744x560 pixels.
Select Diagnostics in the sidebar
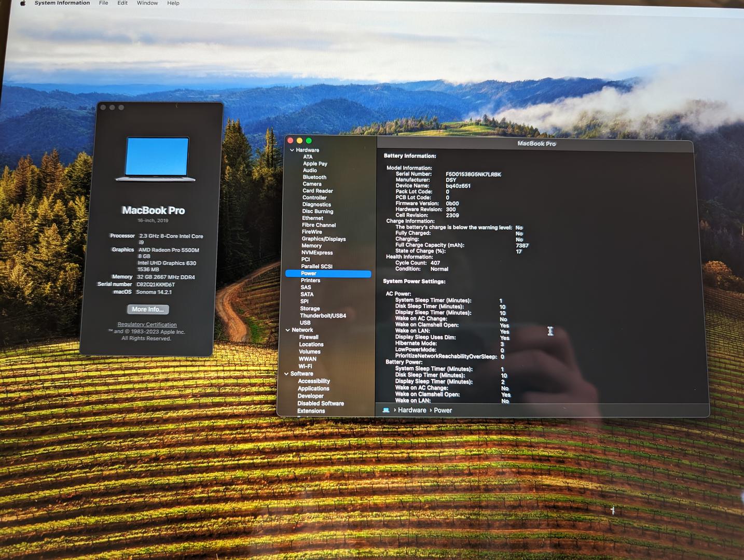(x=316, y=205)
